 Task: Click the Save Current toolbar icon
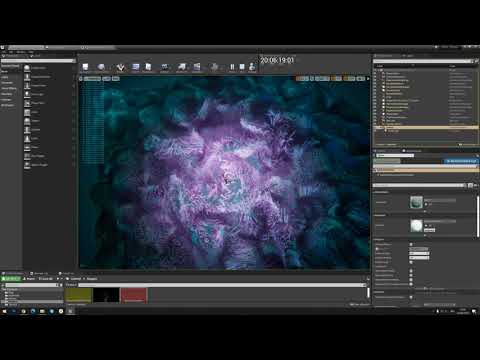(85, 68)
